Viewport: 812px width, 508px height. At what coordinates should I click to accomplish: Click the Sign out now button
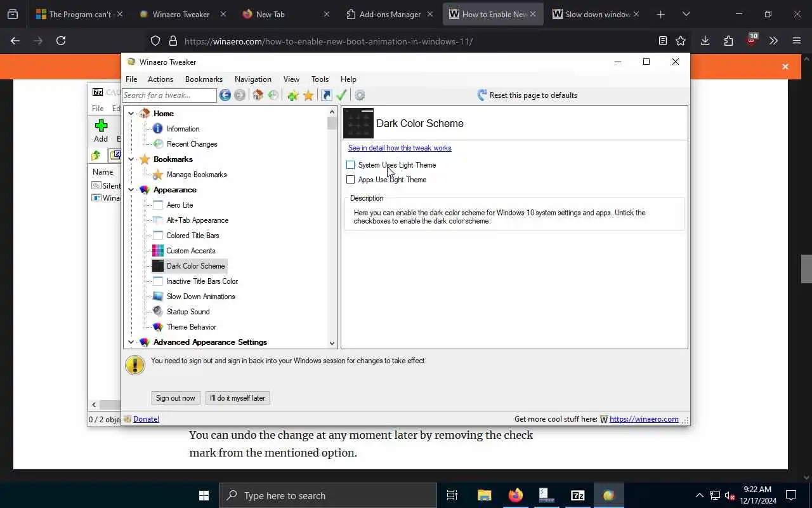[x=176, y=398]
